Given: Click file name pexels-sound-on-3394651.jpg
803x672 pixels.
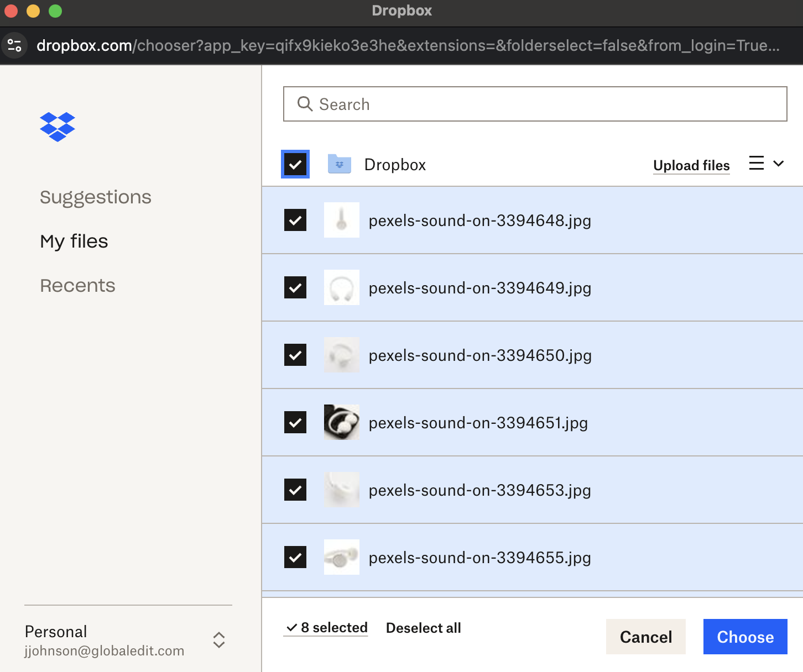Looking at the screenshot, I should pos(478,423).
